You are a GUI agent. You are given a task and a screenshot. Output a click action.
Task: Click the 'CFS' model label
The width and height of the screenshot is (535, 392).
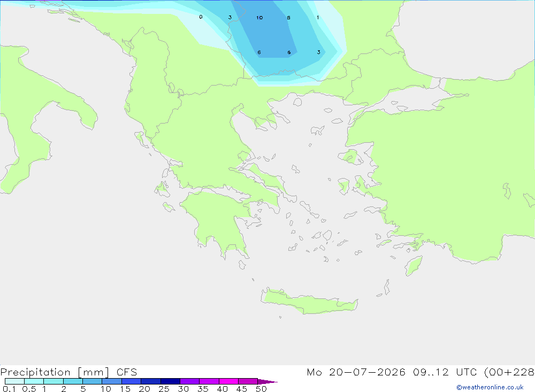[127, 372]
